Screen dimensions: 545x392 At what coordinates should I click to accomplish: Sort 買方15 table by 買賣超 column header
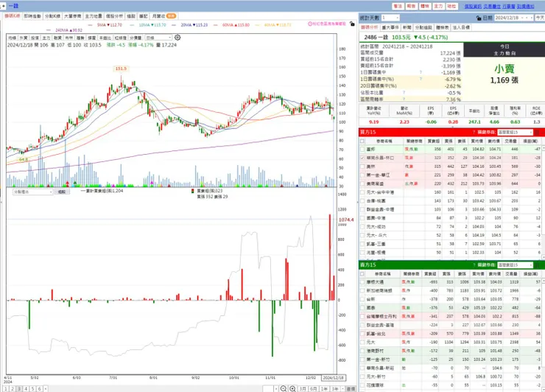(x=434, y=141)
